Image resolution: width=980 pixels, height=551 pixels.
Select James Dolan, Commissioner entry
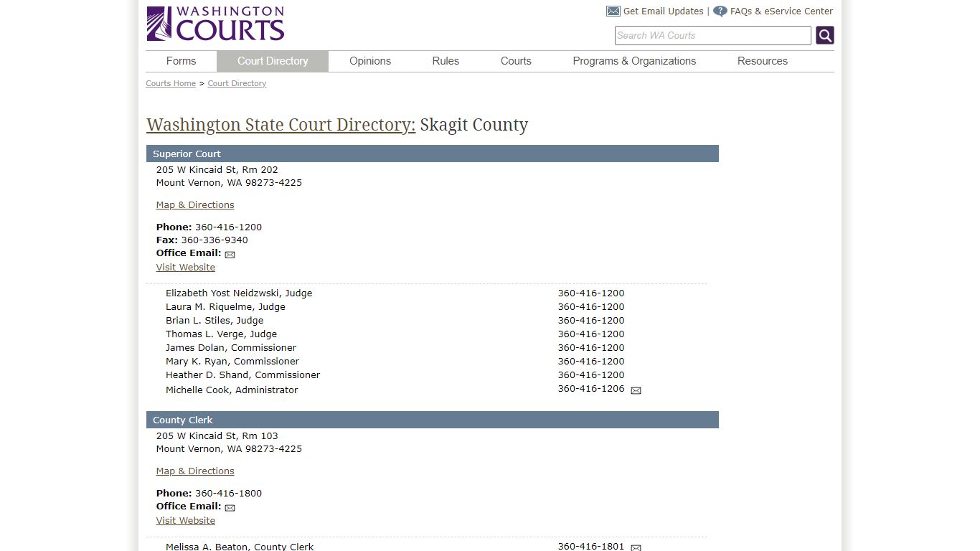coord(231,348)
